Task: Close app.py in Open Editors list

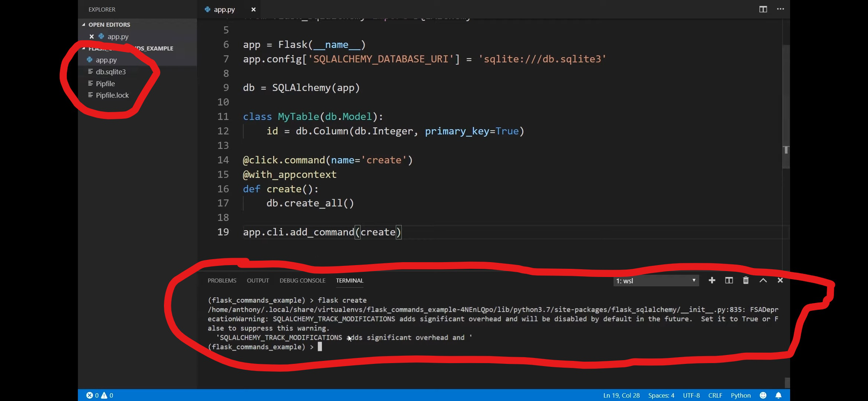Action: pos(92,36)
